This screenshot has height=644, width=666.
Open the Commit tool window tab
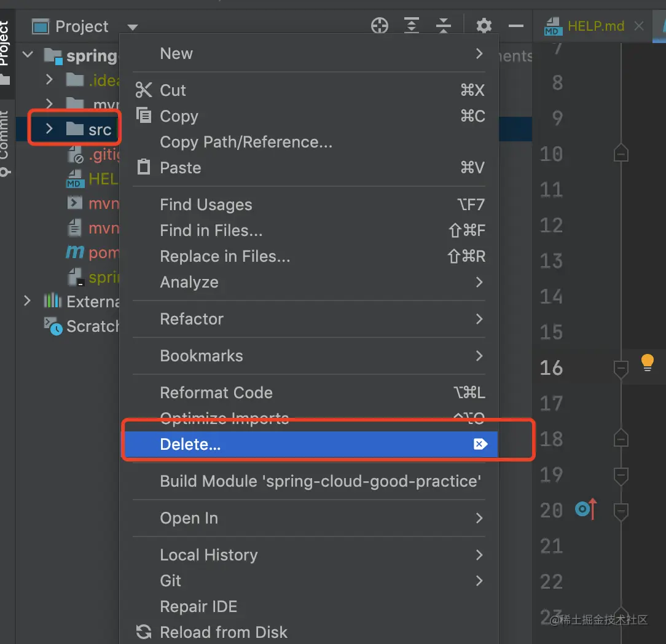[5, 141]
